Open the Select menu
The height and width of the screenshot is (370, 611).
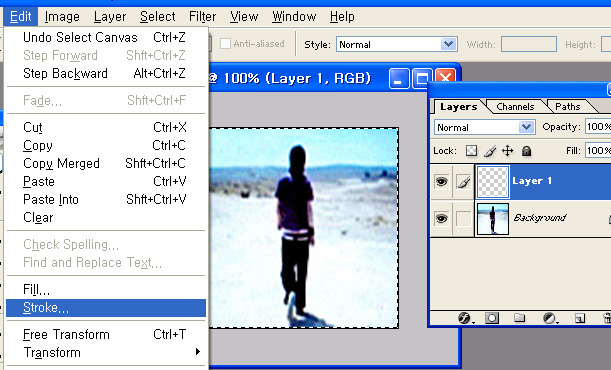[157, 17]
